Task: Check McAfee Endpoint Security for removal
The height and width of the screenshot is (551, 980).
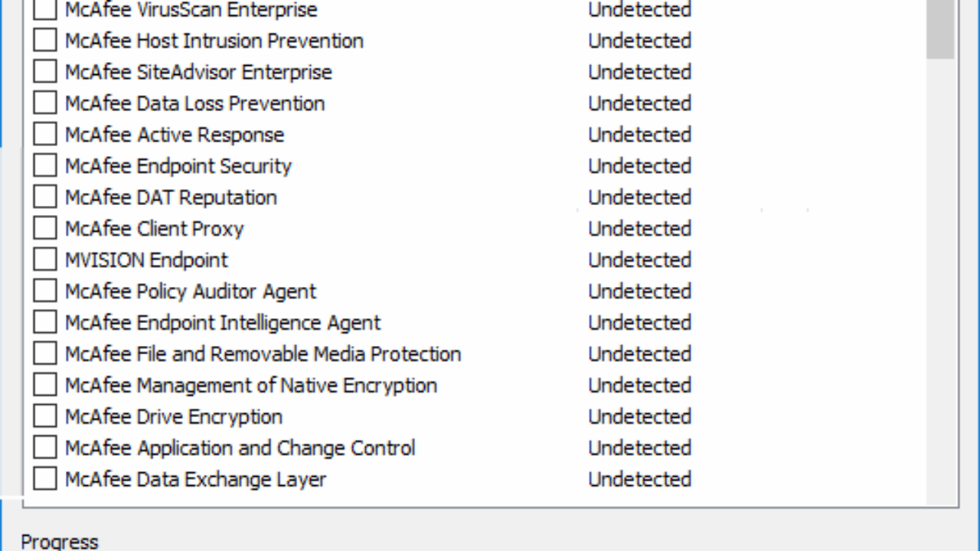Action: pyautogui.click(x=45, y=166)
